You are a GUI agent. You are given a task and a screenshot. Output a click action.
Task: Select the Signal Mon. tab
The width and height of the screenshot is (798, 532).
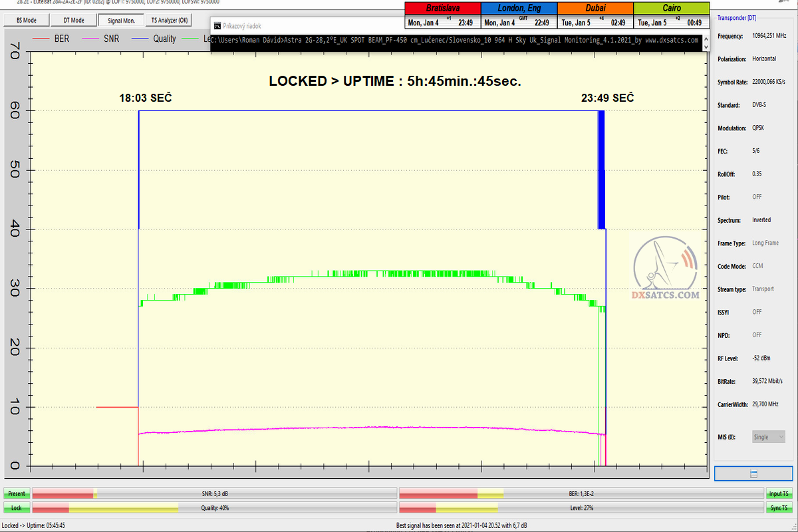point(121,21)
